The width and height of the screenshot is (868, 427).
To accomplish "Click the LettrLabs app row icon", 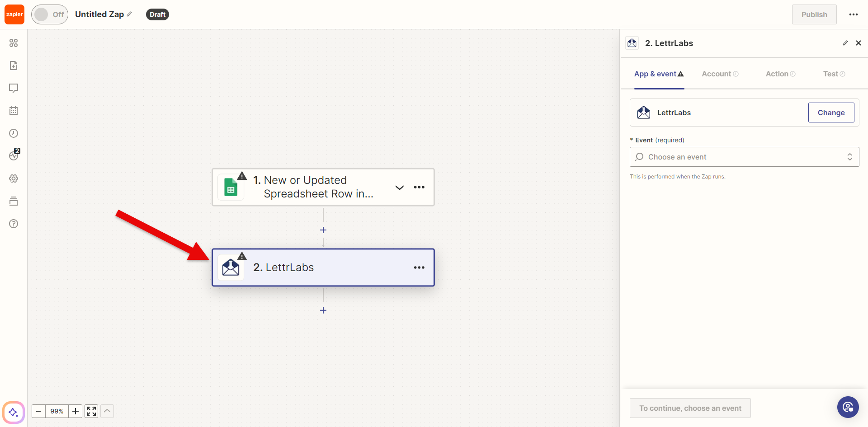I will (644, 113).
